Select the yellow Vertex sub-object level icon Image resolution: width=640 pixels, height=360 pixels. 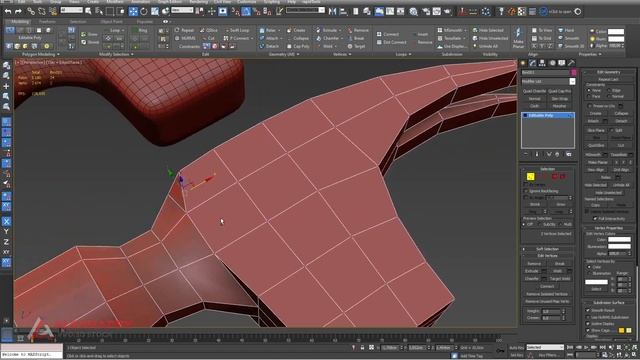click(x=530, y=176)
